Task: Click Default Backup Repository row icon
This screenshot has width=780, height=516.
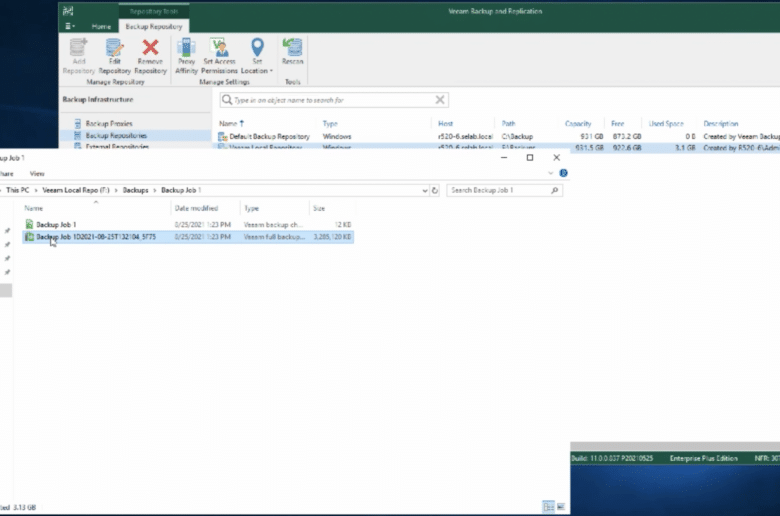Action: pos(223,136)
